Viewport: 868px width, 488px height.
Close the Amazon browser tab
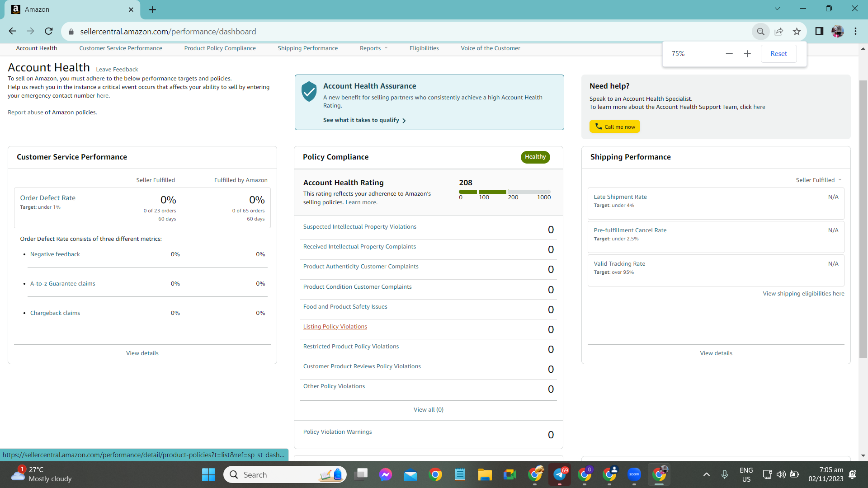(131, 9)
